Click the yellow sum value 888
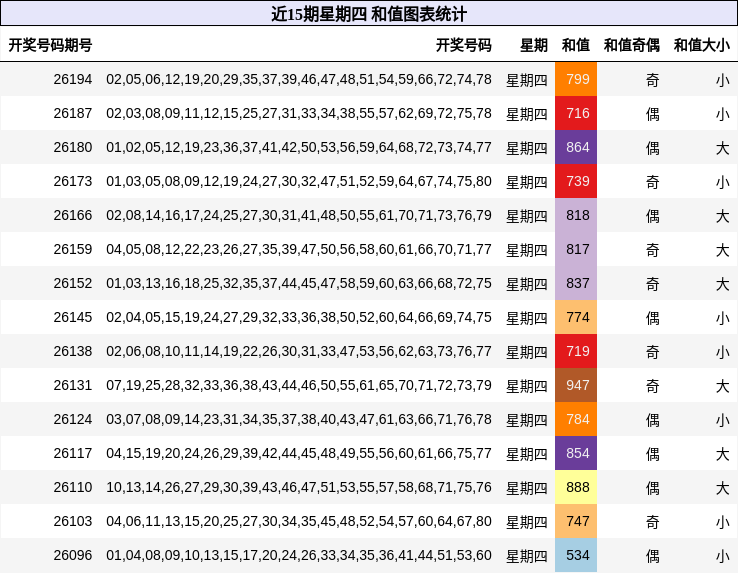The width and height of the screenshot is (738, 573). [x=576, y=487]
